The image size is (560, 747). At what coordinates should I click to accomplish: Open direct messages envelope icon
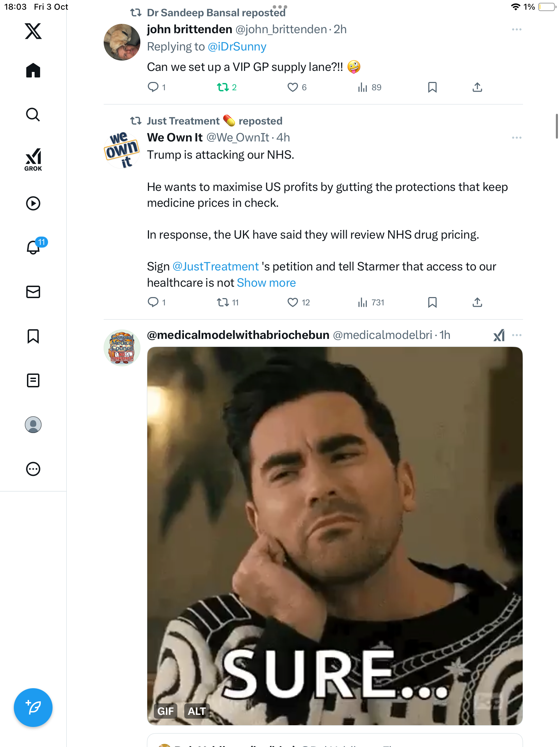pos(33,292)
